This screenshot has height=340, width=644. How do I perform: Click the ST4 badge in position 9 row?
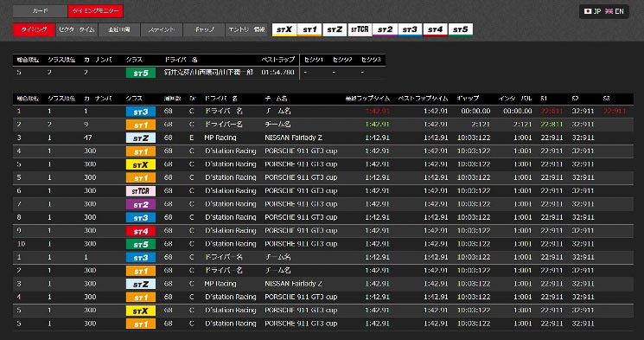(x=141, y=231)
